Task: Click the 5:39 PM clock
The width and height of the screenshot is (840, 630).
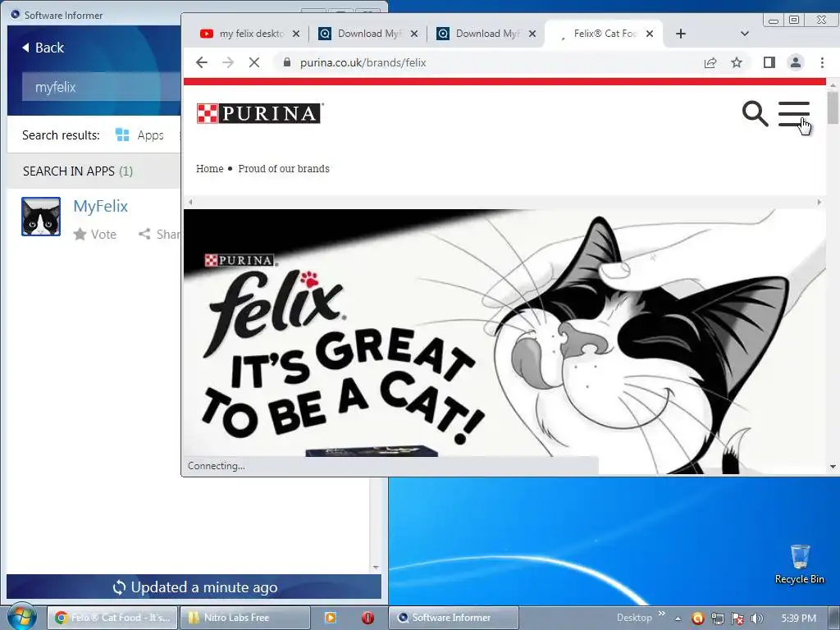Action: coord(799,619)
